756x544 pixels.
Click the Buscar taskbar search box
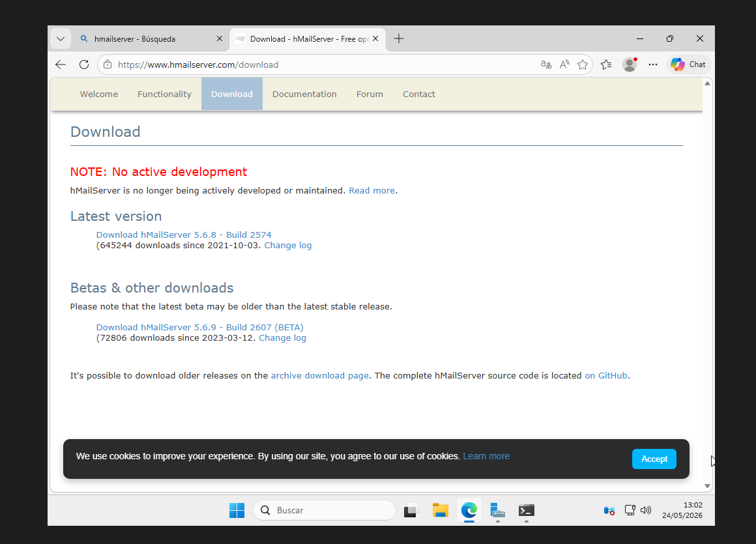click(x=325, y=510)
